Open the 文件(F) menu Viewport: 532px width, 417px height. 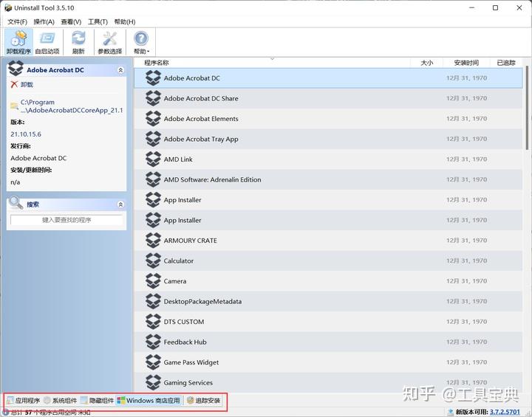(17, 21)
